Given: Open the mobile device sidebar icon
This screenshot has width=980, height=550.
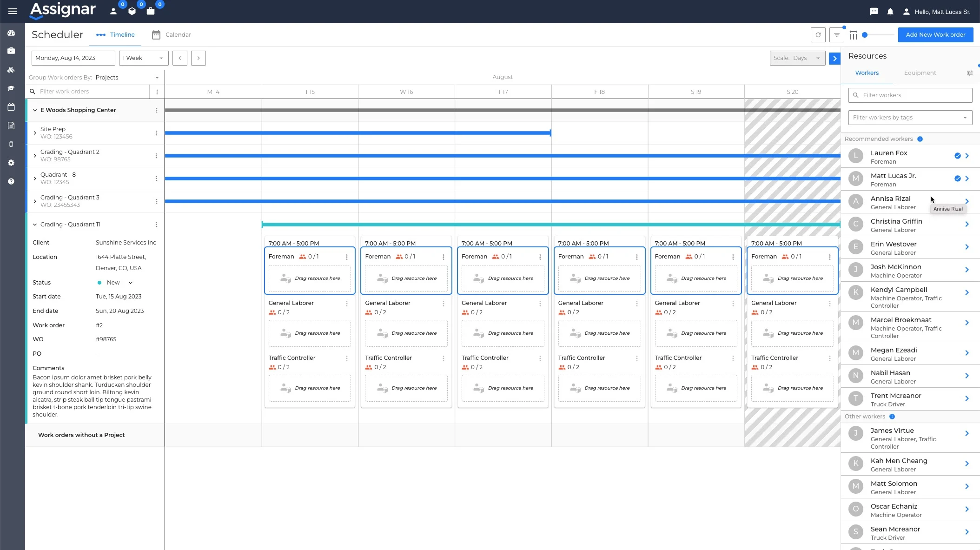Looking at the screenshot, I should [11, 144].
